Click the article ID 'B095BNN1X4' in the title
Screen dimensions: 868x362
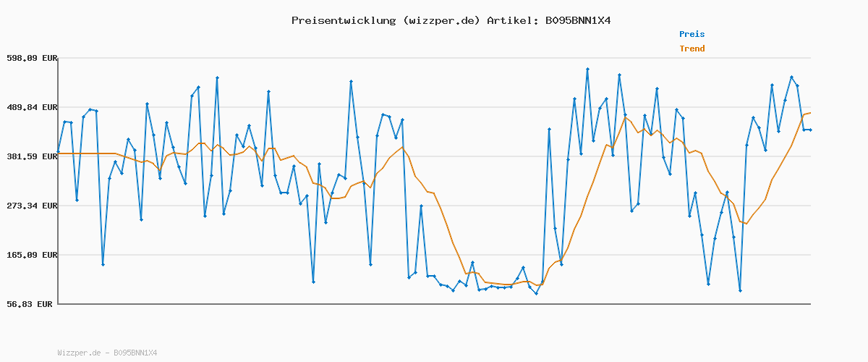(578, 20)
